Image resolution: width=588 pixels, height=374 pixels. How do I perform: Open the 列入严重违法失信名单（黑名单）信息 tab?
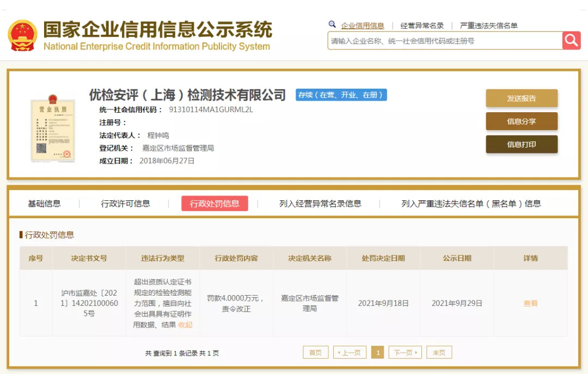[x=471, y=204]
